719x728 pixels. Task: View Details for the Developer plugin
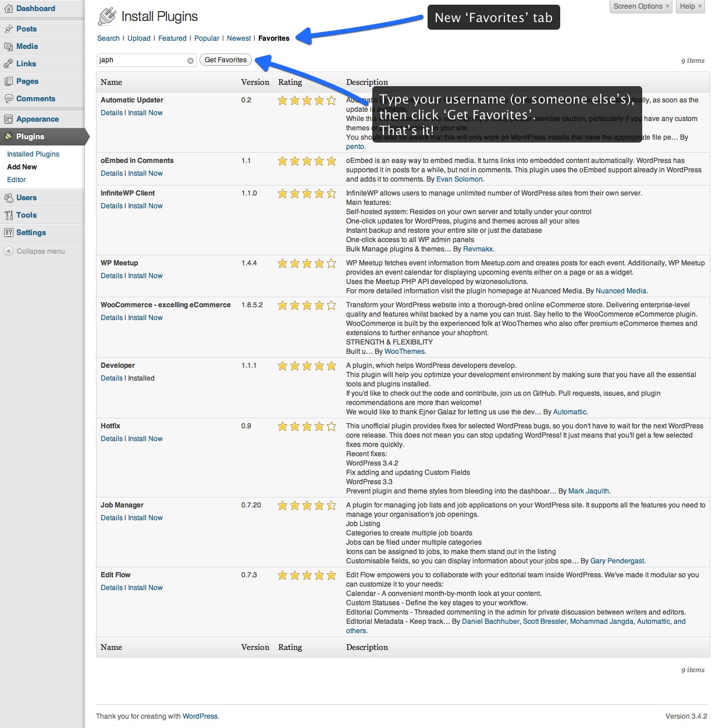pos(112,378)
